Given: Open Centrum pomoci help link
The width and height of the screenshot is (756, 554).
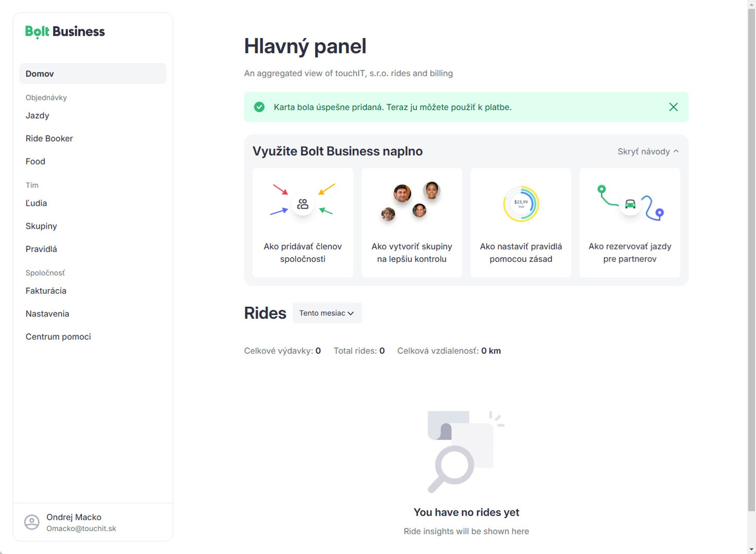Looking at the screenshot, I should pos(58,337).
